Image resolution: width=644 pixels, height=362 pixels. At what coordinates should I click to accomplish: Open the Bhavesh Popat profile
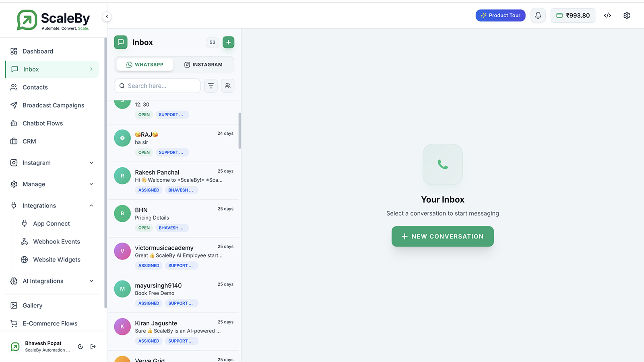click(40, 347)
